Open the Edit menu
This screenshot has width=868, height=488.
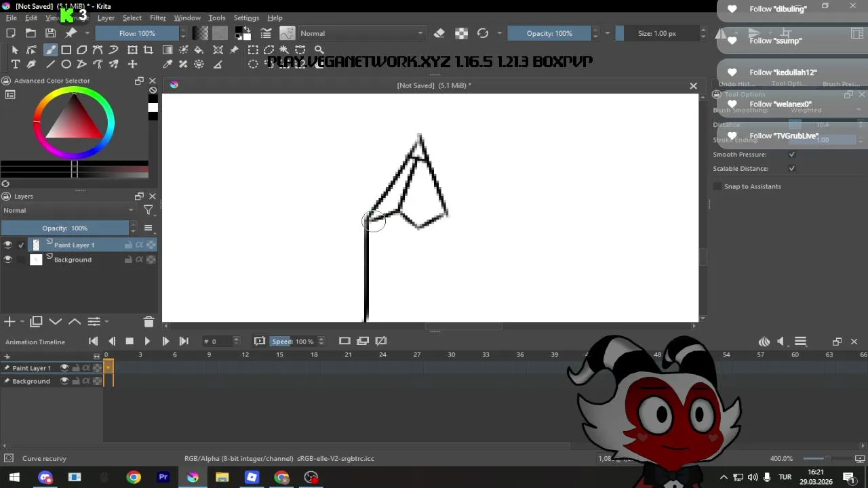pyautogui.click(x=31, y=18)
